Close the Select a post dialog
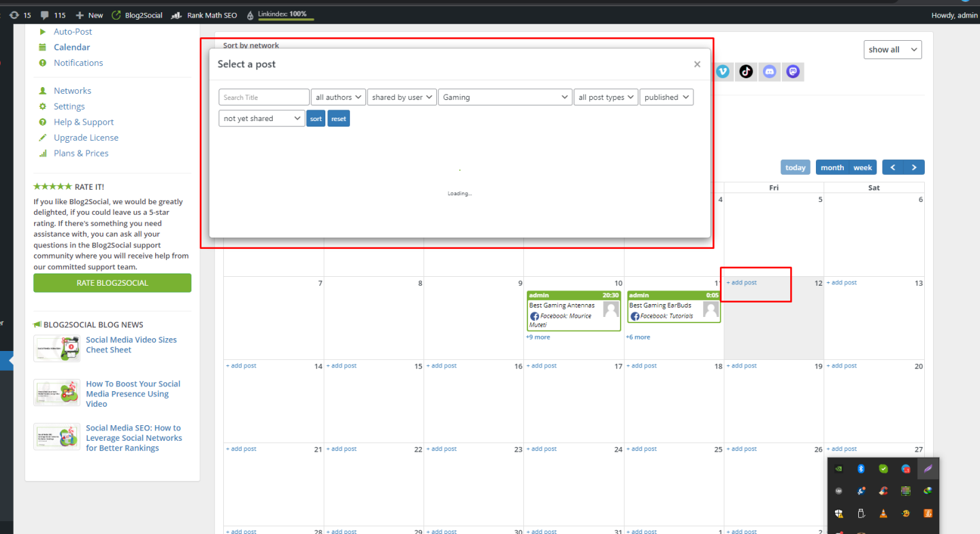The image size is (980, 534). point(697,64)
